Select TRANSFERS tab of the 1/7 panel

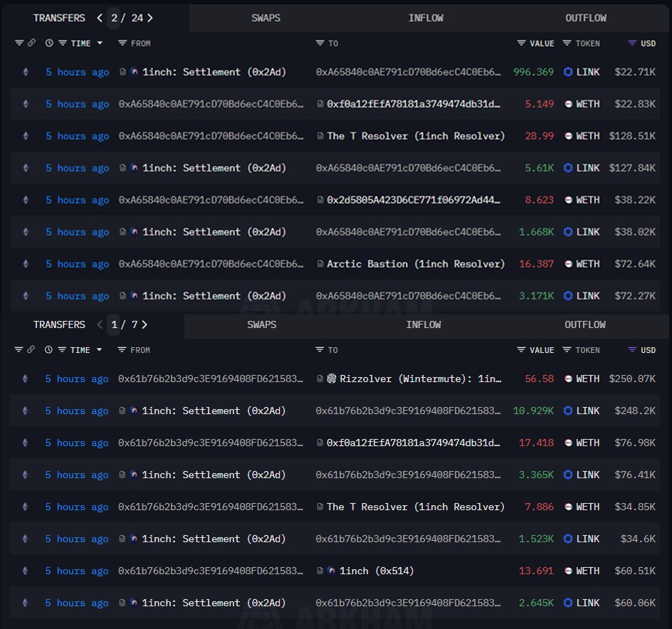pyautogui.click(x=59, y=324)
